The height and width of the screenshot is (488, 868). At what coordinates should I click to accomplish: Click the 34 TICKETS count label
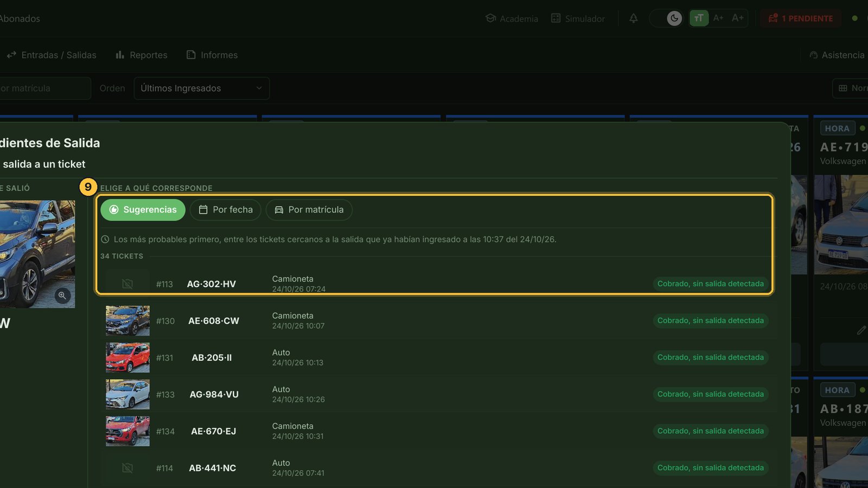coord(122,256)
